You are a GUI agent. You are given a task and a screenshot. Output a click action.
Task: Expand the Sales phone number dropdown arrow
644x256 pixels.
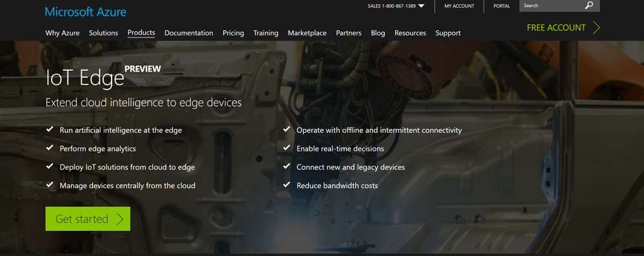[x=422, y=6]
